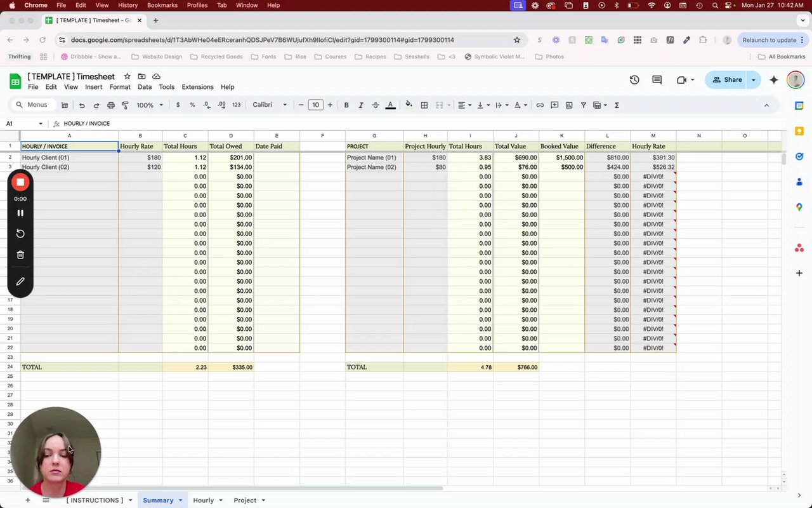Screen dimensions: 812x508
Task: Collapse the toolbar with the up chevron
Action: (x=766, y=105)
